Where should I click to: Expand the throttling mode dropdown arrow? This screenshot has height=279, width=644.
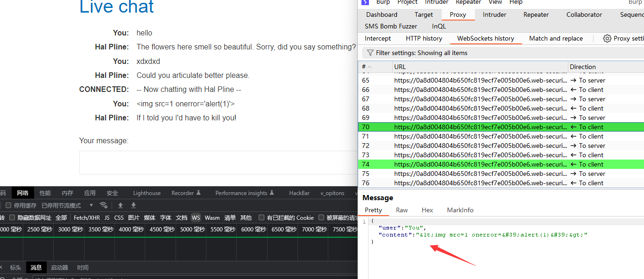pos(91,205)
